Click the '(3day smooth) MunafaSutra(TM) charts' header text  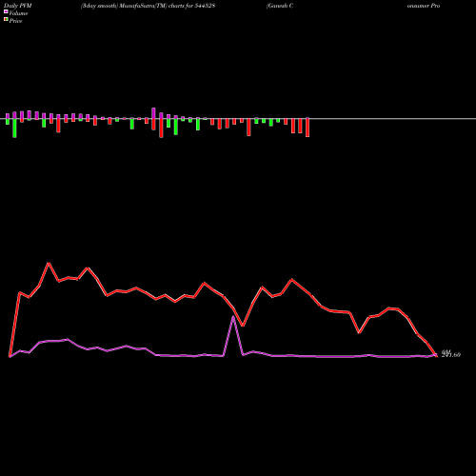(132, 6)
